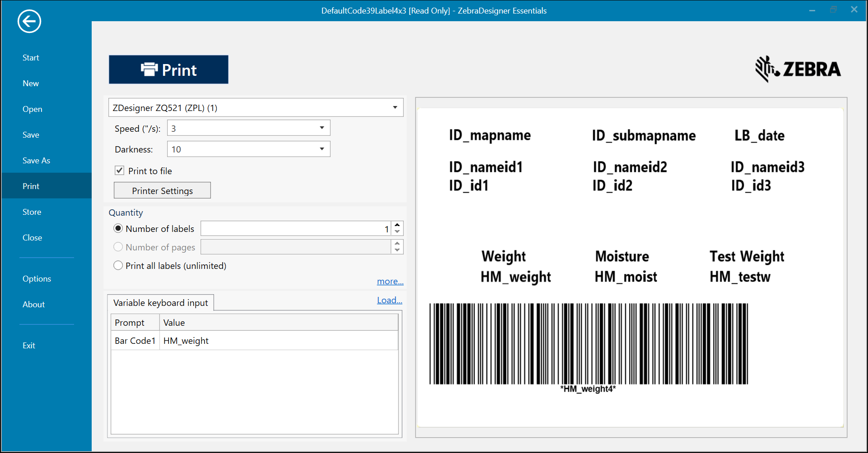Select Print all labels (unlimited) option
This screenshot has width=868, height=453.
[118, 265]
